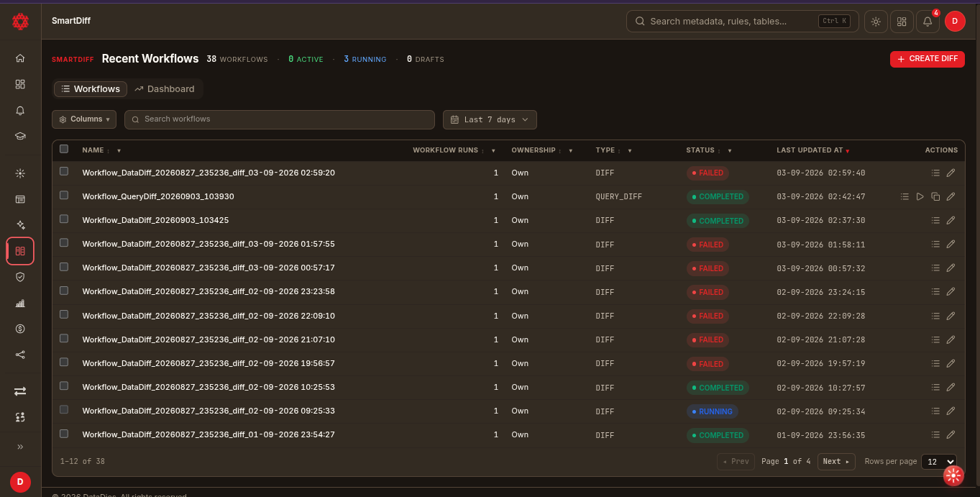Viewport: 980px width, 497px height.
Task: Tick checkbox for workflow diff_03-09-2026 02:59:20
Action: pyautogui.click(x=64, y=171)
